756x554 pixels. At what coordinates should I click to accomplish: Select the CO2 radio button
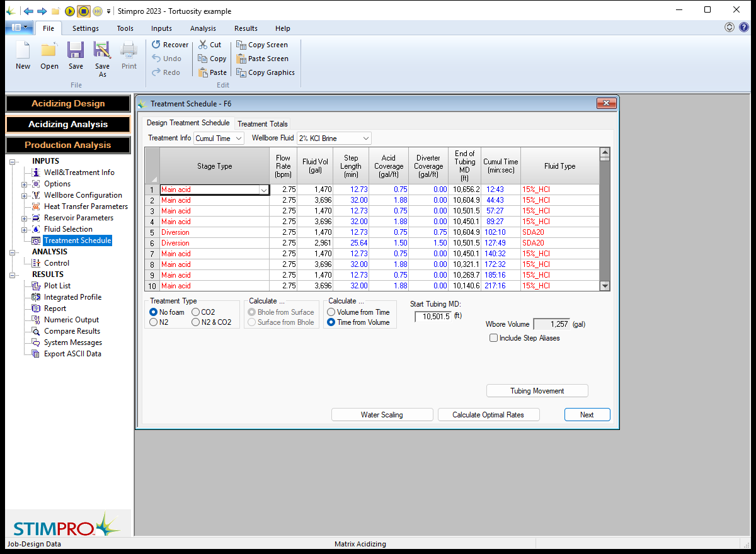[196, 312]
